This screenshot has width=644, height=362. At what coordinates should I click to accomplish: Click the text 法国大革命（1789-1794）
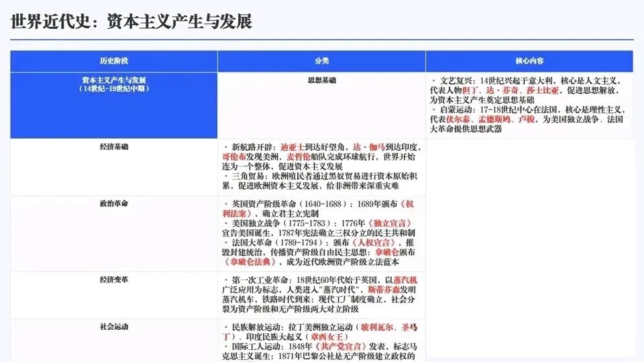click(x=278, y=243)
